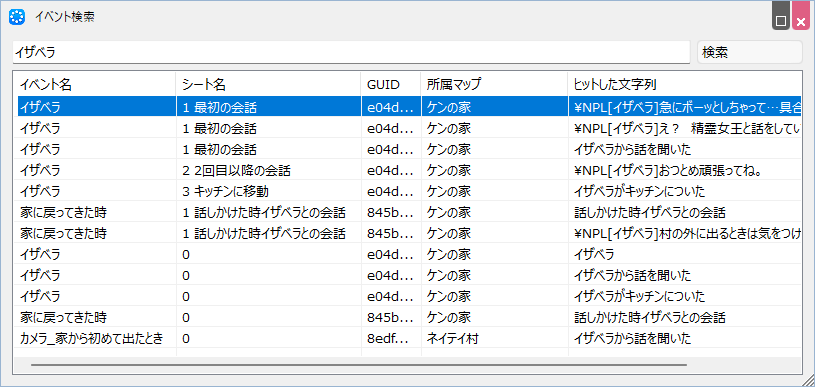Click the title bar text イベント検索
815x387 pixels.
click(64, 17)
